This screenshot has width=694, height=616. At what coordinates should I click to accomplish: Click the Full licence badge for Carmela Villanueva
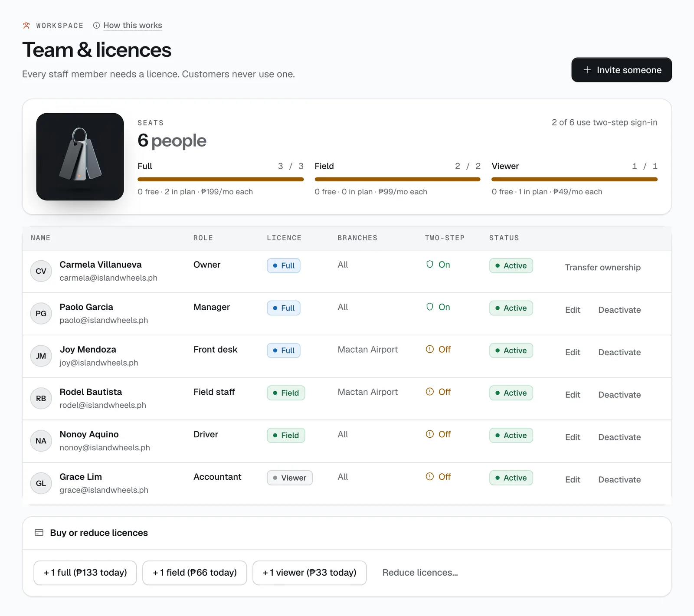pyautogui.click(x=284, y=265)
